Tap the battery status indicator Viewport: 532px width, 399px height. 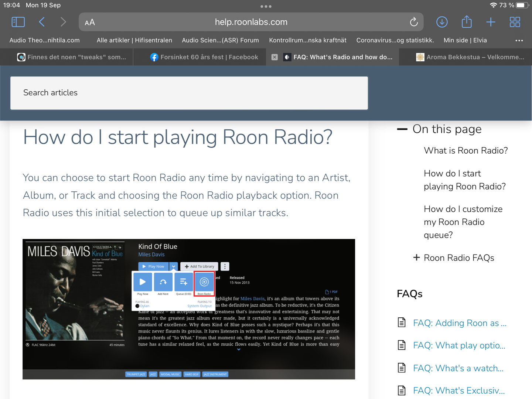point(522,5)
